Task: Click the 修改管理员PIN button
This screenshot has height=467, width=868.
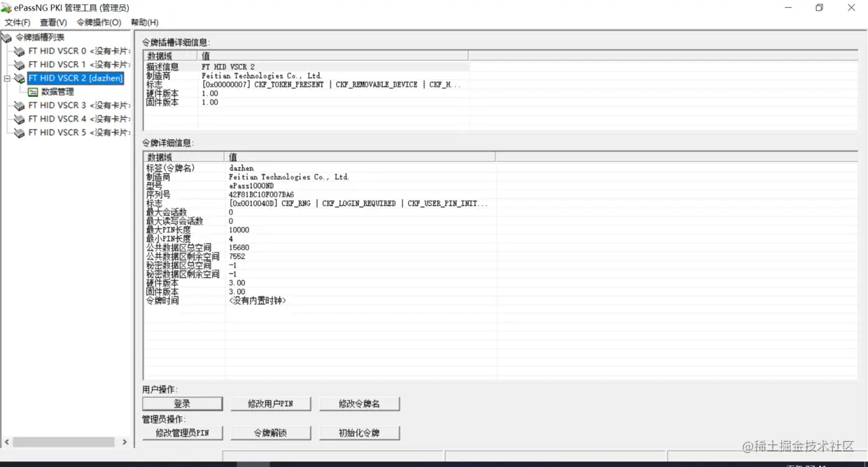Action: 183,433
